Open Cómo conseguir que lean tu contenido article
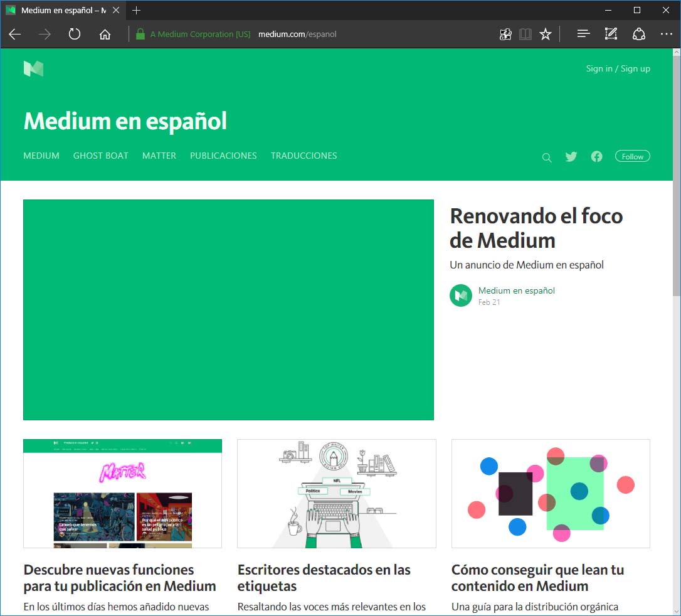Screen dimensions: 681x616 click(537, 578)
